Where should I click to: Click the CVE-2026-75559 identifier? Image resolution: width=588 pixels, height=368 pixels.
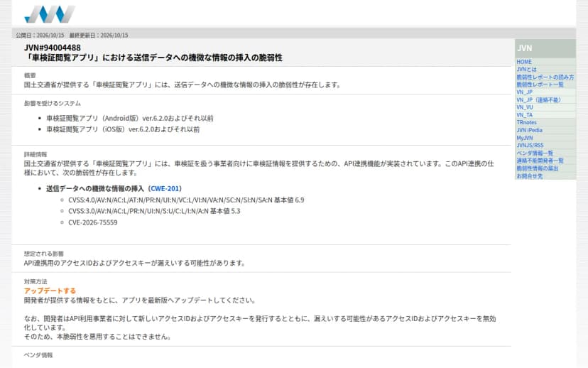pyautogui.click(x=92, y=222)
